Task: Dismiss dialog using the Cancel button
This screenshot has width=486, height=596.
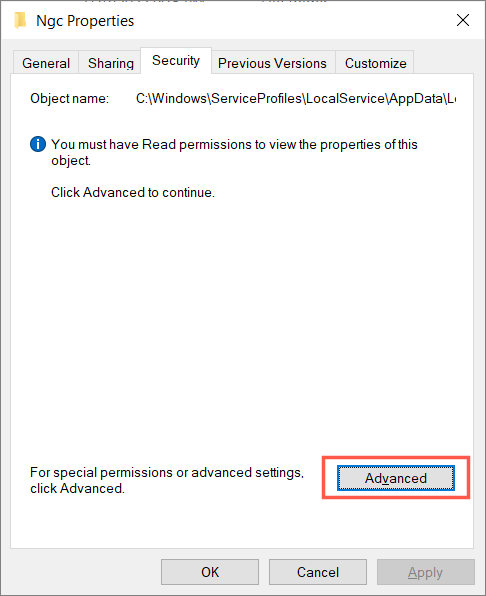Action: click(x=318, y=572)
